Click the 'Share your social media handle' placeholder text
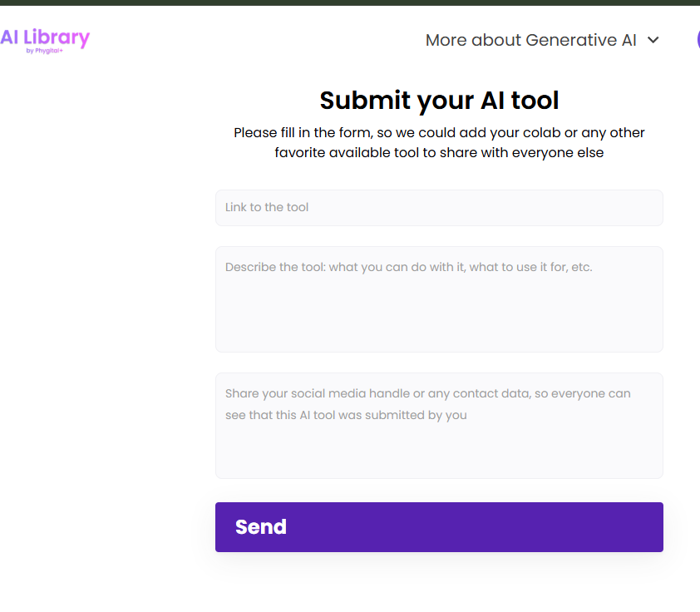 pos(427,404)
